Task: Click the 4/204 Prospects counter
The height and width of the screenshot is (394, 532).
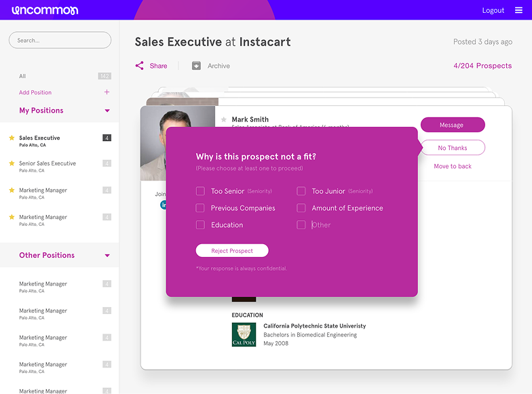Action: pos(482,66)
